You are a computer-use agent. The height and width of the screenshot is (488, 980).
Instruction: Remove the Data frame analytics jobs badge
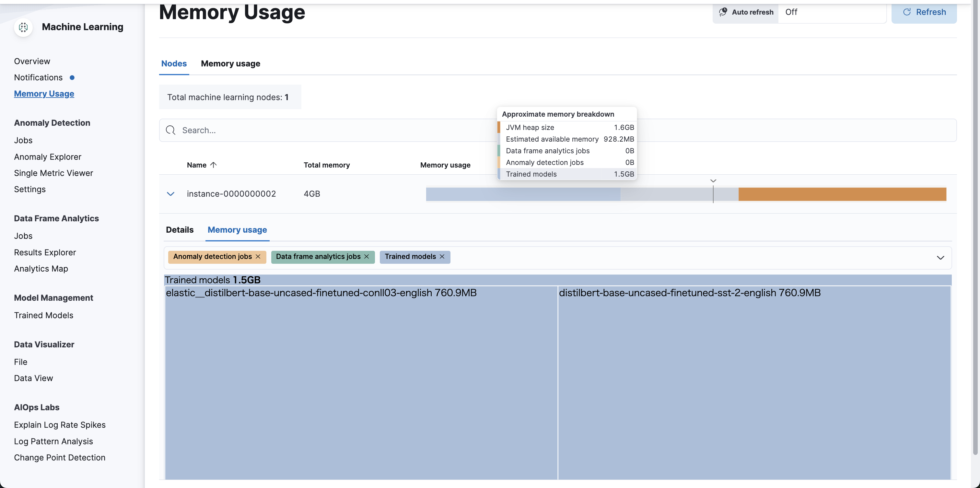pyautogui.click(x=367, y=257)
